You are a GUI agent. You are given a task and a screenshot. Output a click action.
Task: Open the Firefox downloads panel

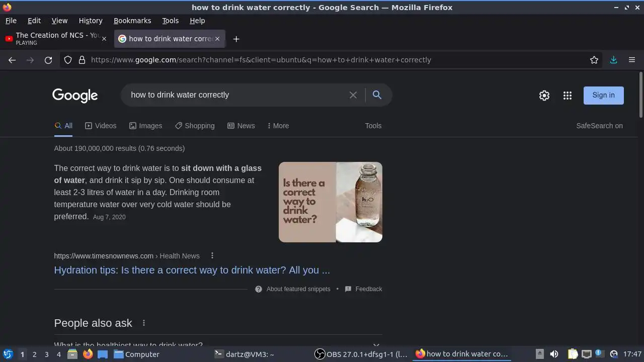coord(613,60)
